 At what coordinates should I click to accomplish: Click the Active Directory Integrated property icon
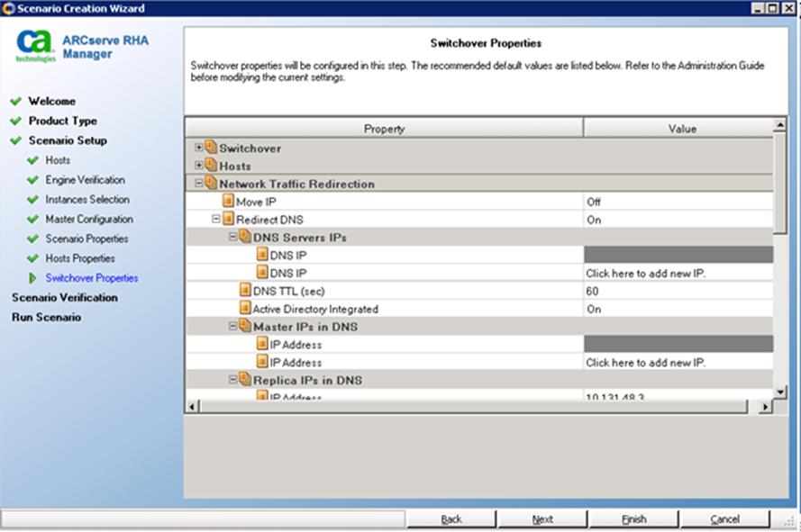(245, 309)
